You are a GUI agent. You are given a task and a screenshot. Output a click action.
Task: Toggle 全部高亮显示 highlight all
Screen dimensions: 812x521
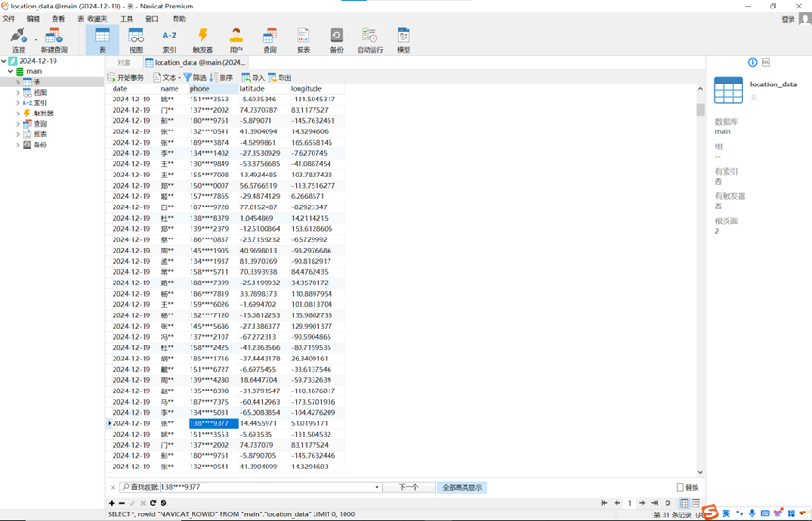coord(462,487)
